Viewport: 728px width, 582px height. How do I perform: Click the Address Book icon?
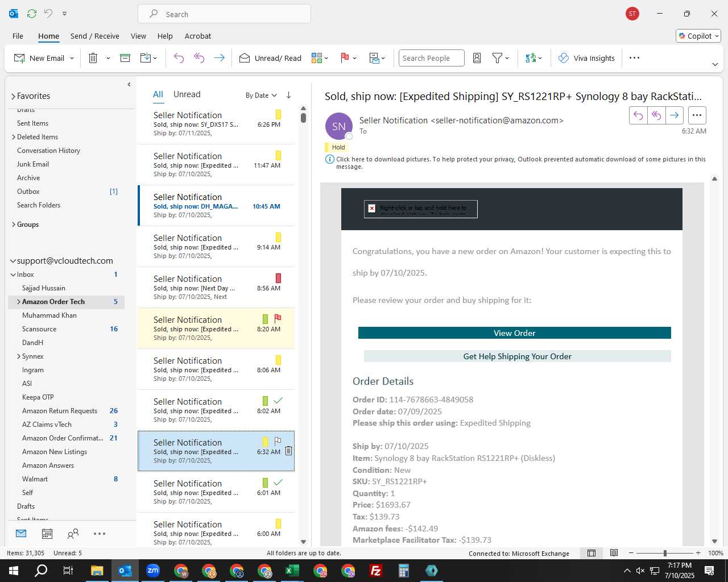pos(477,58)
